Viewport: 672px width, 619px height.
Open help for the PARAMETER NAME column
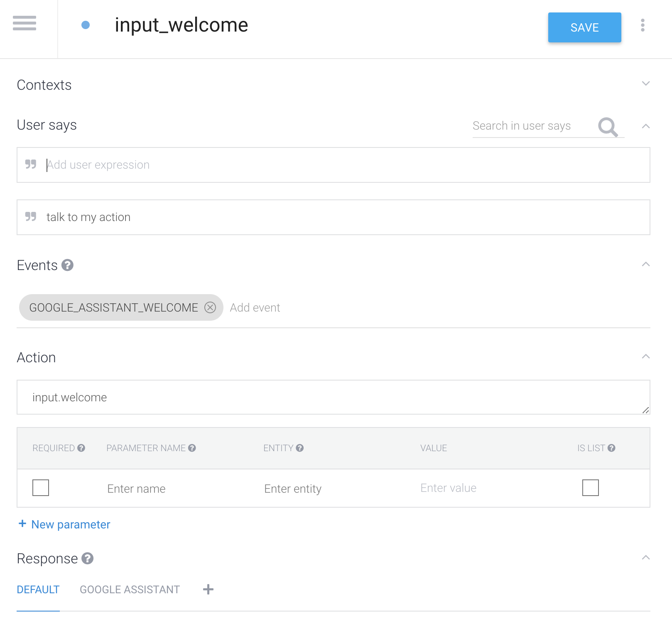(192, 448)
